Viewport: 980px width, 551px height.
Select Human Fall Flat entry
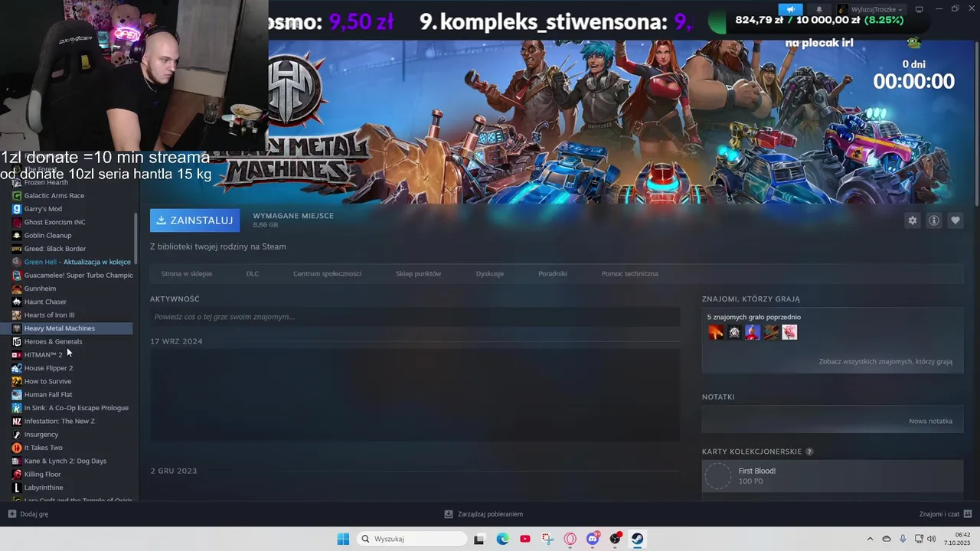click(48, 395)
